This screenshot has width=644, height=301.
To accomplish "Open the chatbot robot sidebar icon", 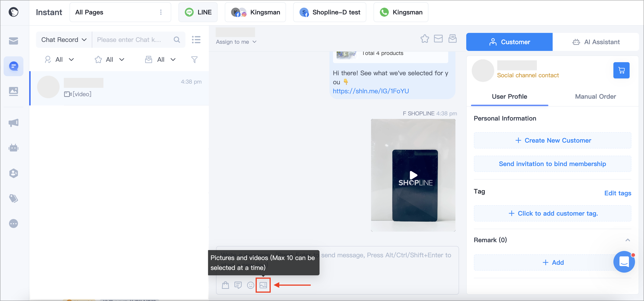I will click(x=14, y=148).
